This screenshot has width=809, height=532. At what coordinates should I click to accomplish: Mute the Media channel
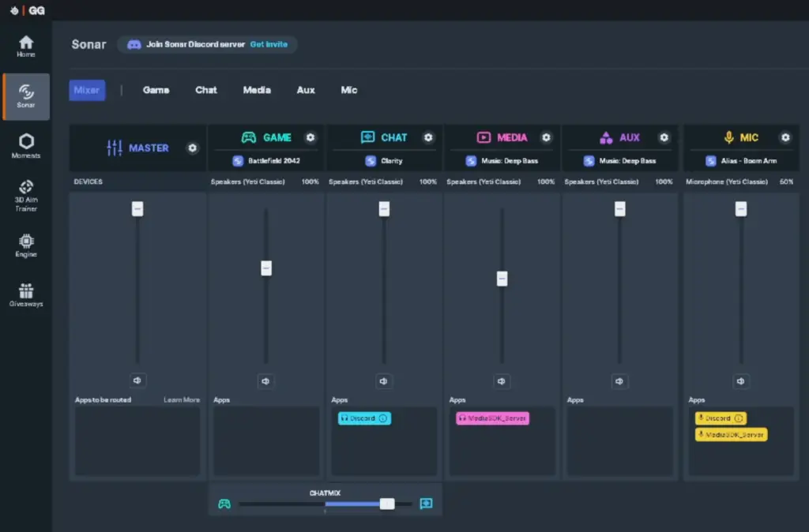pyautogui.click(x=502, y=381)
